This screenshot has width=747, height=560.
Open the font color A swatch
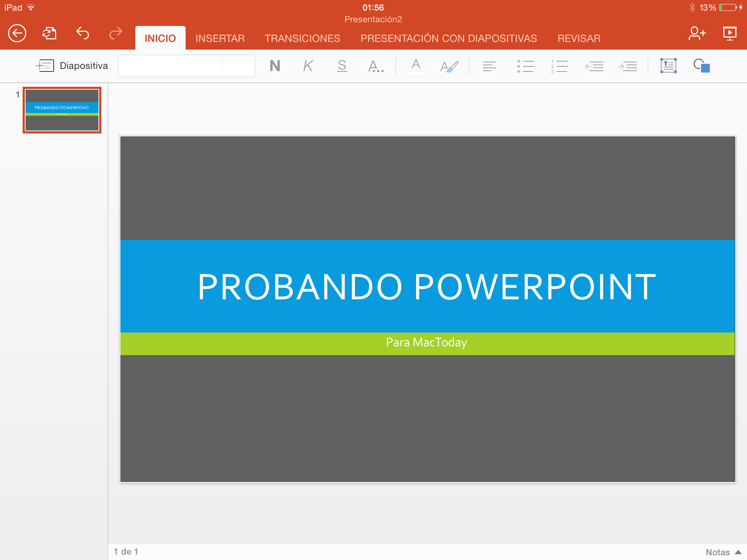click(415, 66)
